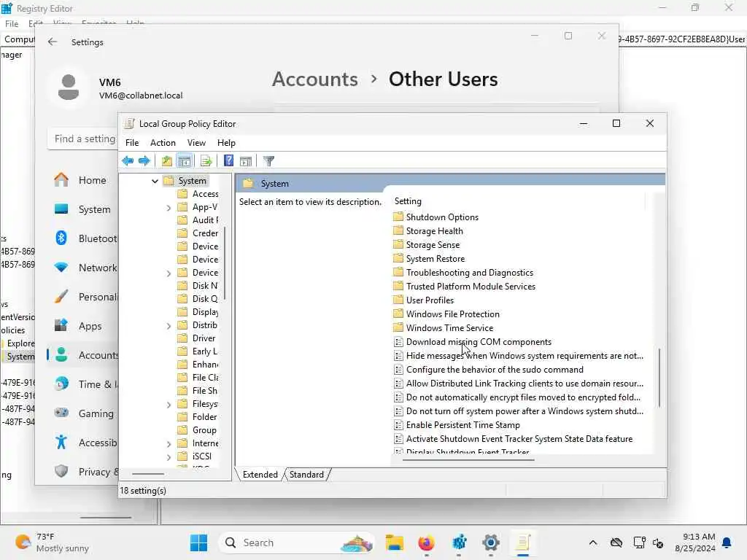Click the Forward arrow in Group Policy toolbar
747x560 pixels.
(x=144, y=161)
